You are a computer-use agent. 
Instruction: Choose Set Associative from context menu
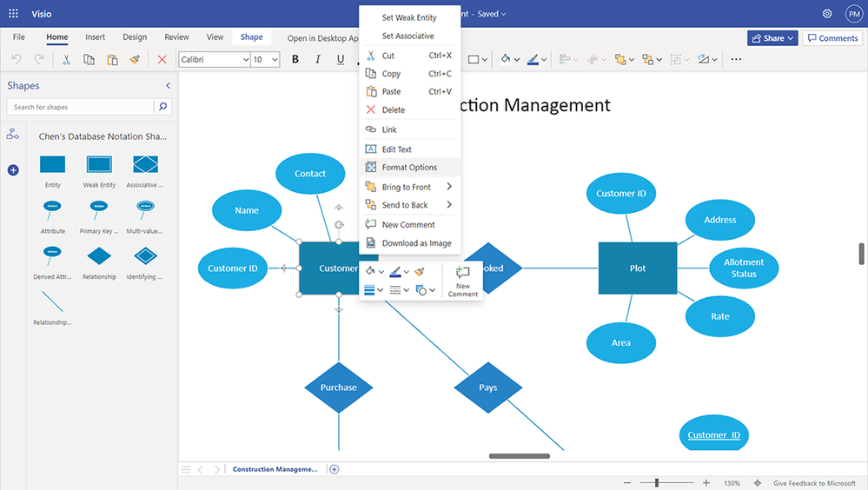[x=409, y=36]
